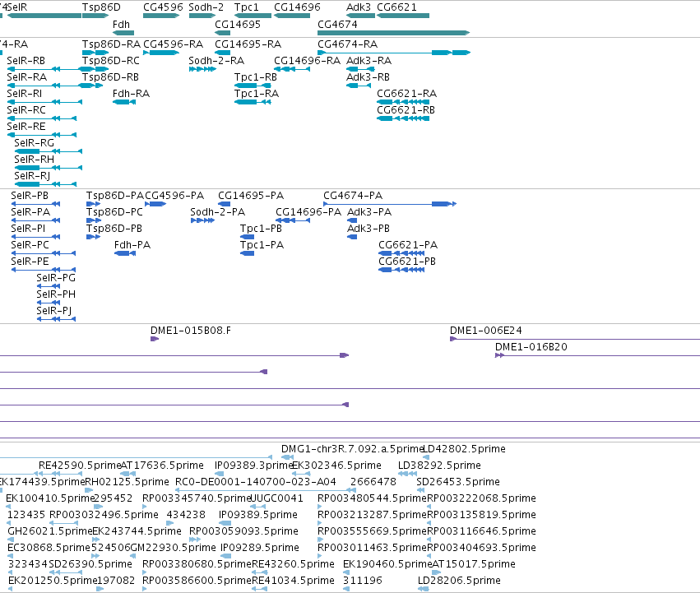The image size is (700, 593).
Task: Click the Adk3-RB transcript label
Action: click(x=368, y=77)
